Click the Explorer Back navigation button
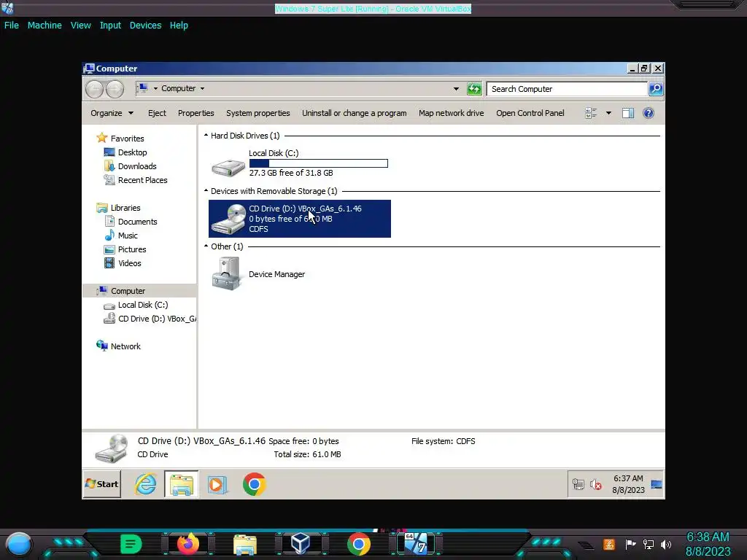This screenshot has width=747, height=560. [94, 89]
